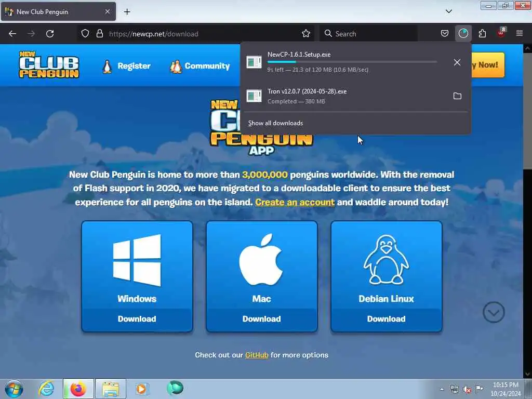Launch Internet Explorer from the taskbar

pos(46,389)
